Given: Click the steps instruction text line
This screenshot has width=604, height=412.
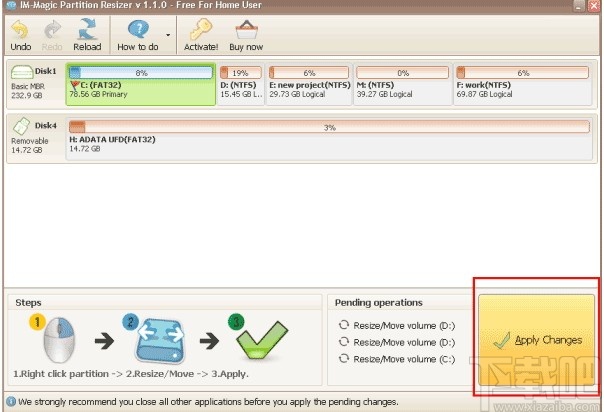Looking at the screenshot, I should pyautogui.click(x=131, y=374).
